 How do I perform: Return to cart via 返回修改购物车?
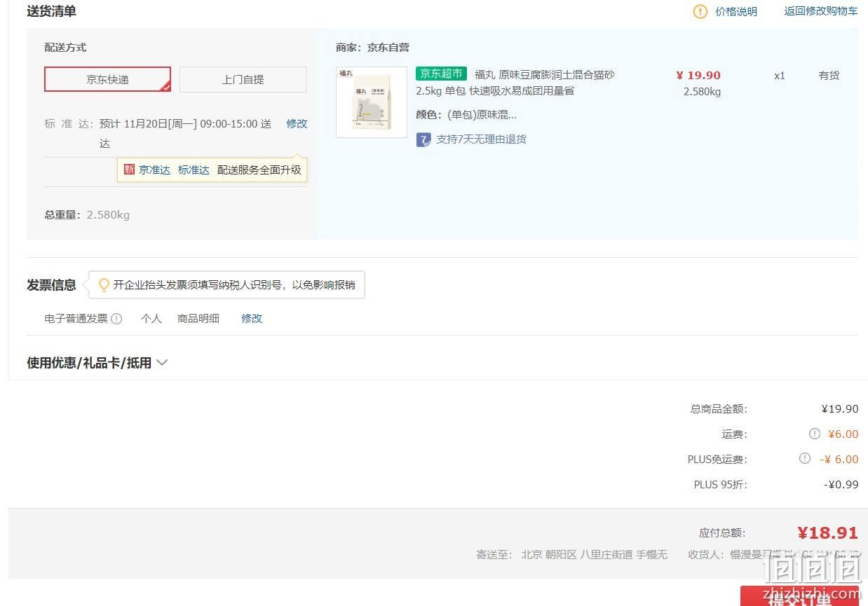point(820,11)
